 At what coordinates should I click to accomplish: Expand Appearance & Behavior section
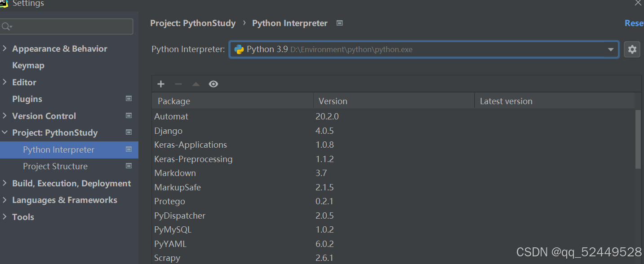(x=4, y=48)
